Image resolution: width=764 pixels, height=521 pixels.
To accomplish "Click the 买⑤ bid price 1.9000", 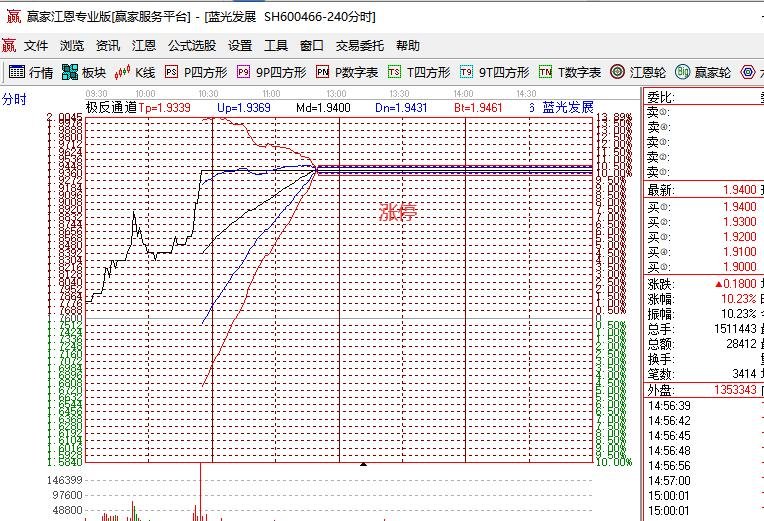I will click(x=740, y=267).
